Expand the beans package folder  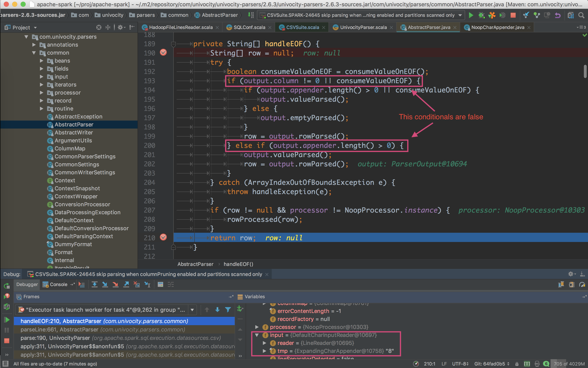pyautogui.click(x=41, y=61)
